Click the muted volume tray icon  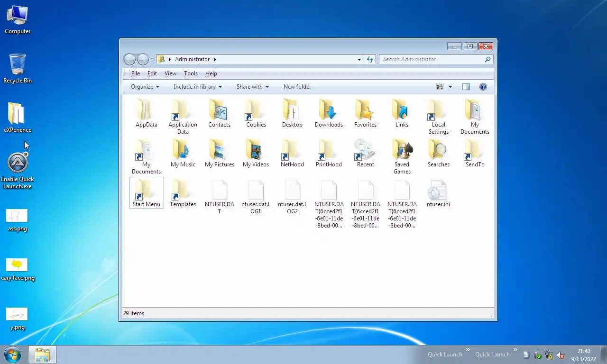click(561, 355)
